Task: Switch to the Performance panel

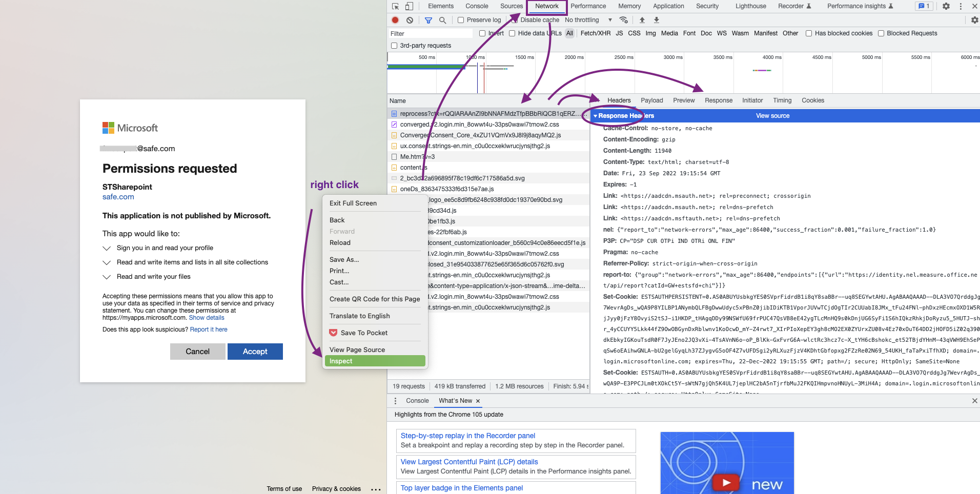Action: [588, 6]
